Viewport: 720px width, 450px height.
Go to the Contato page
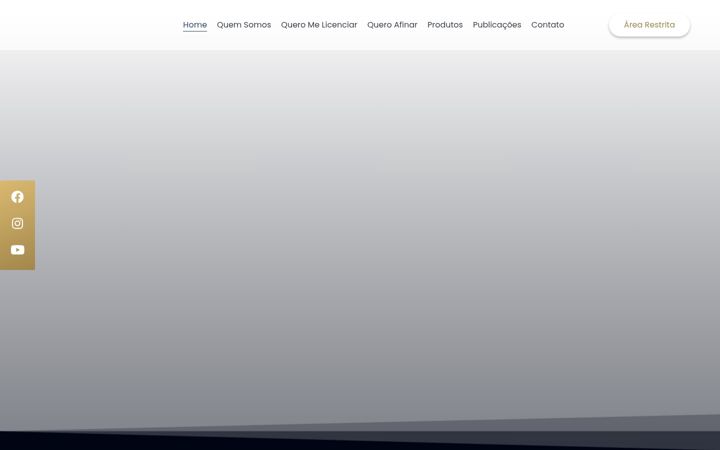(547, 25)
